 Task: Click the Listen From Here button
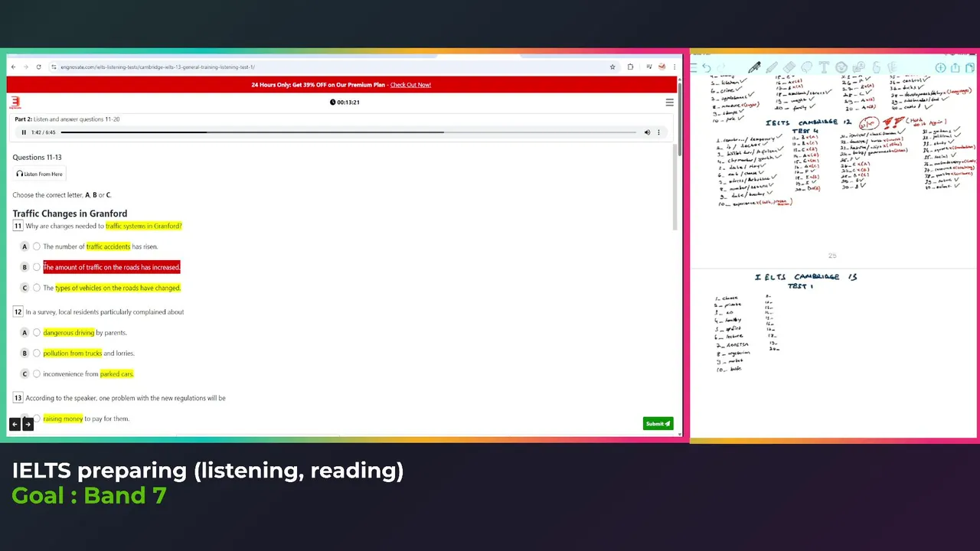[x=39, y=174]
